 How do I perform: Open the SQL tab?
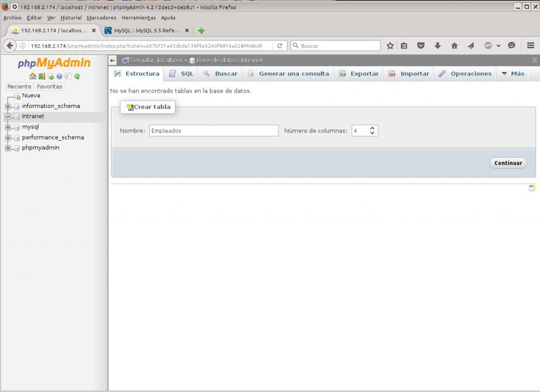(x=181, y=74)
